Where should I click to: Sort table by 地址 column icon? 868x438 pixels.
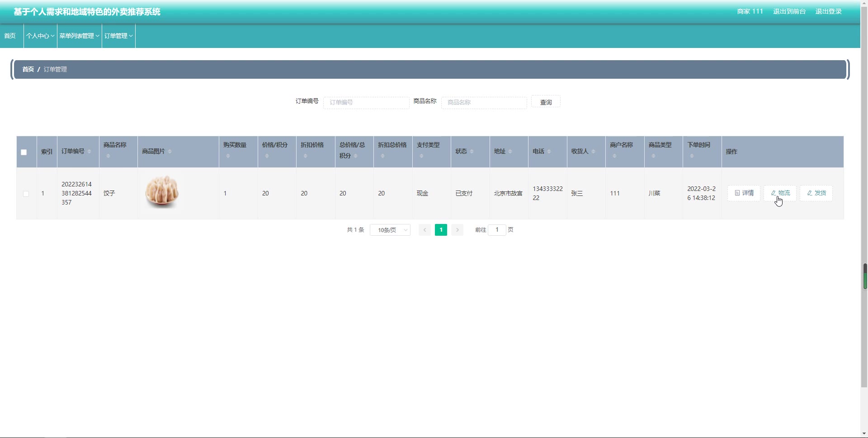[510, 152]
